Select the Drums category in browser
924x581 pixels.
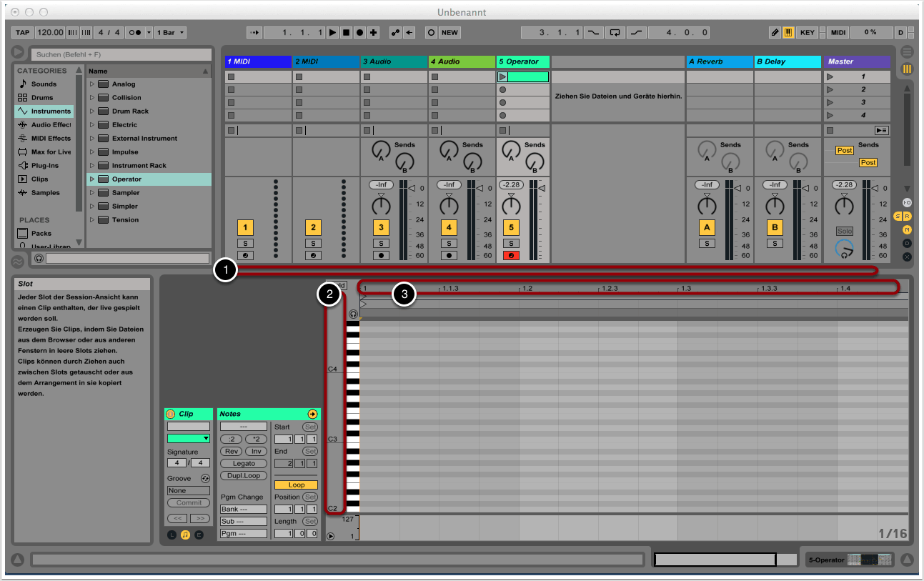coord(44,97)
